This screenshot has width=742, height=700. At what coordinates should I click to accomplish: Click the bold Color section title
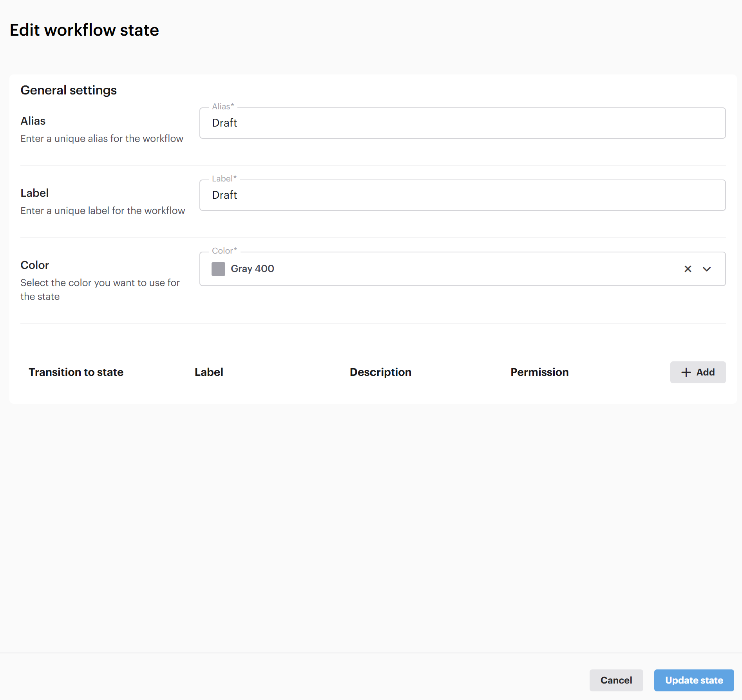point(34,265)
